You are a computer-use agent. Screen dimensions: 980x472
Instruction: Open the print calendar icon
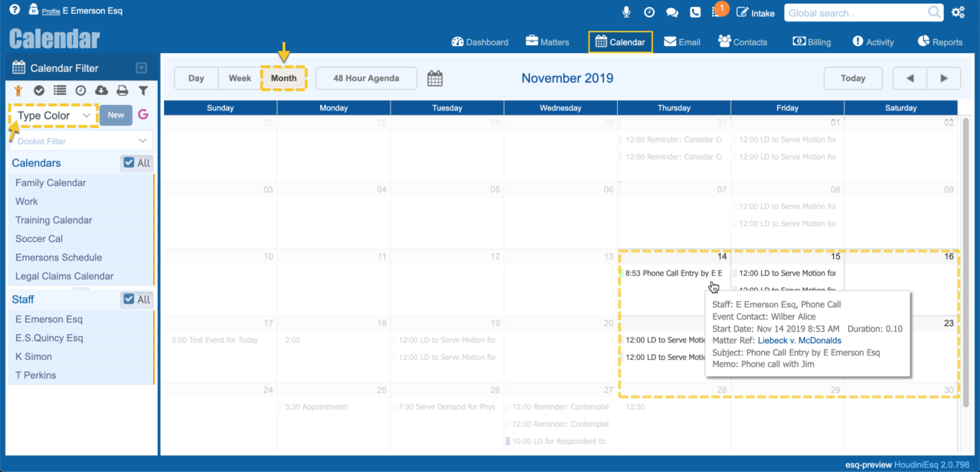[122, 90]
